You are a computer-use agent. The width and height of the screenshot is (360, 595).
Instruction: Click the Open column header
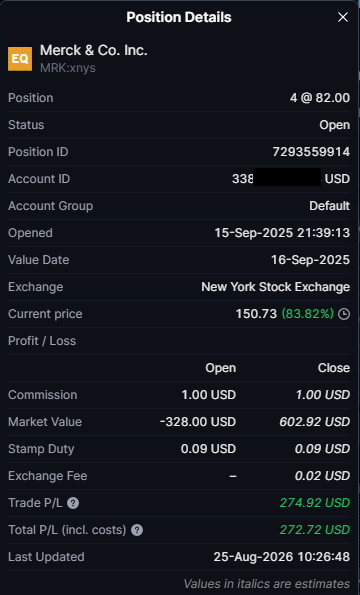coord(221,368)
